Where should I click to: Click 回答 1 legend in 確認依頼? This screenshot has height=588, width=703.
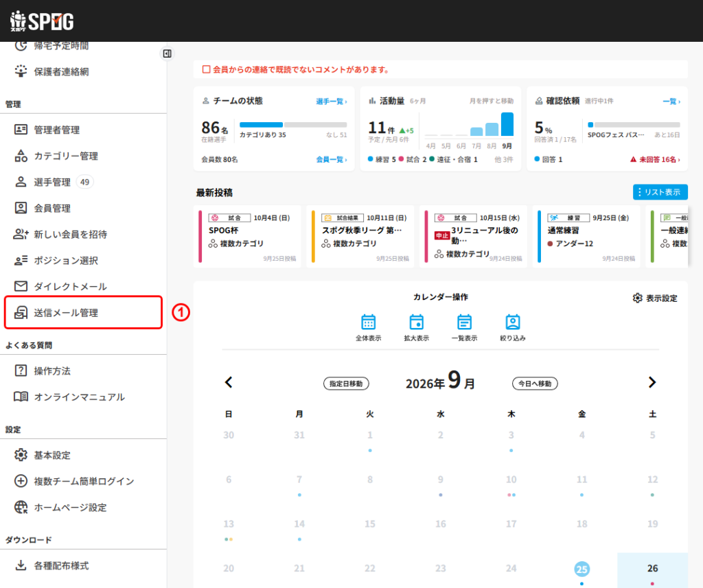(x=549, y=160)
